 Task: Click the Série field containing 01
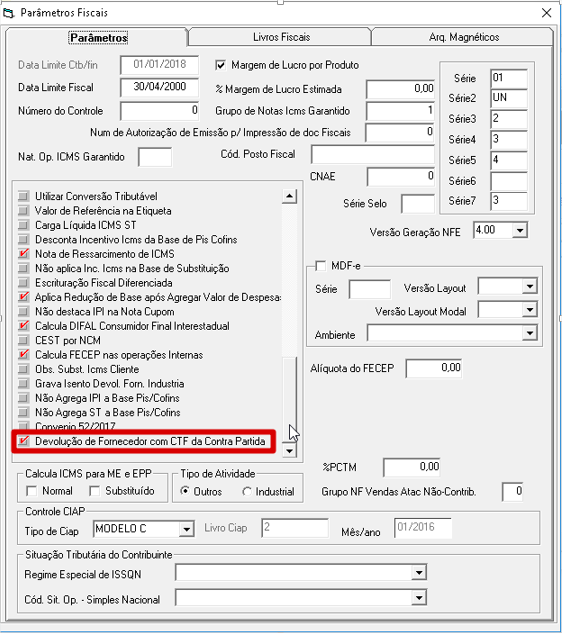509,78
